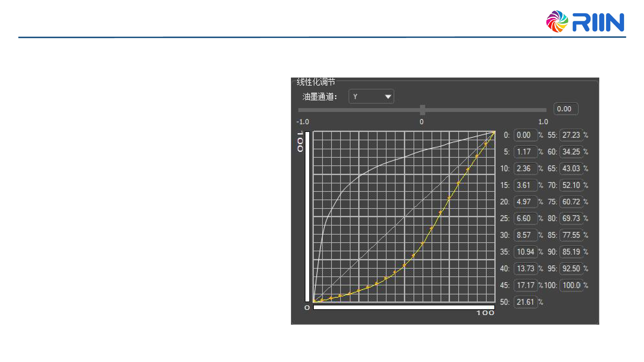The image size is (644, 362).
Task: Select the 25% field showing 6.60
Action: pyautogui.click(x=525, y=218)
